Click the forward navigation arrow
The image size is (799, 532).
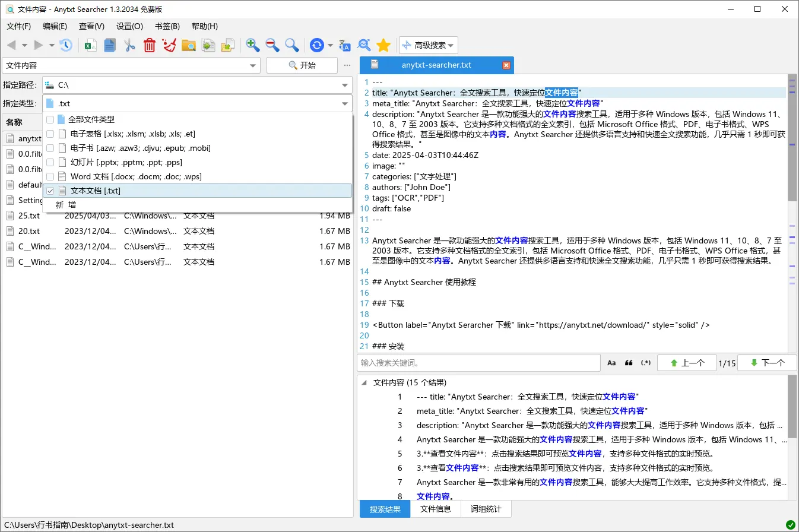tap(38, 45)
